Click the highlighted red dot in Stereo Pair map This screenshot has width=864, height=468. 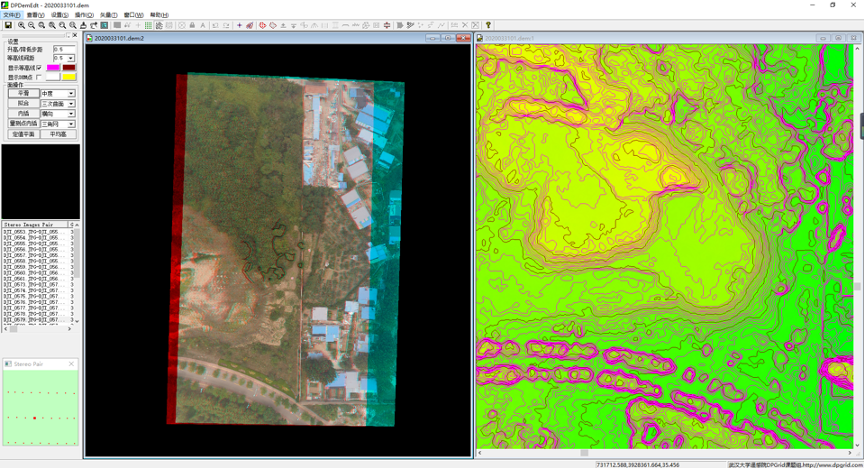pos(34,418)
